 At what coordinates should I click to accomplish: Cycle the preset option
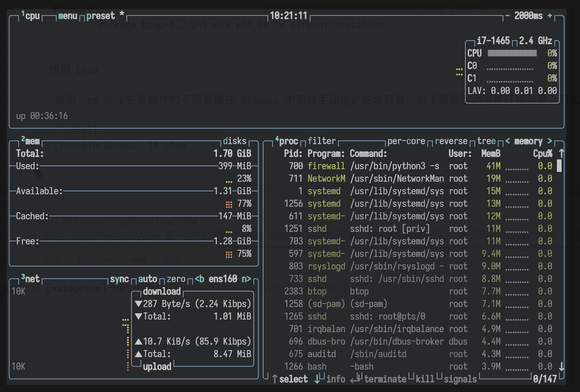click(x=105, y=16)
